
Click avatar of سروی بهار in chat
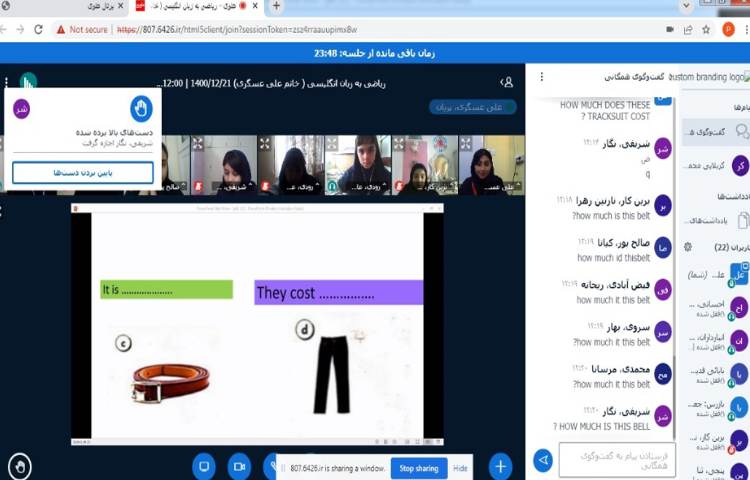[663, 332]
